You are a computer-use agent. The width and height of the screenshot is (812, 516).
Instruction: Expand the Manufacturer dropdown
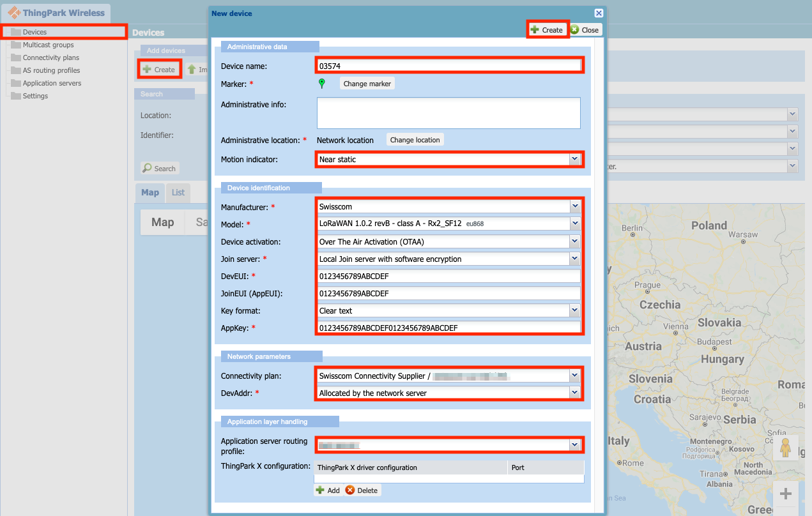pyautogui.click(x=575, y=206)
